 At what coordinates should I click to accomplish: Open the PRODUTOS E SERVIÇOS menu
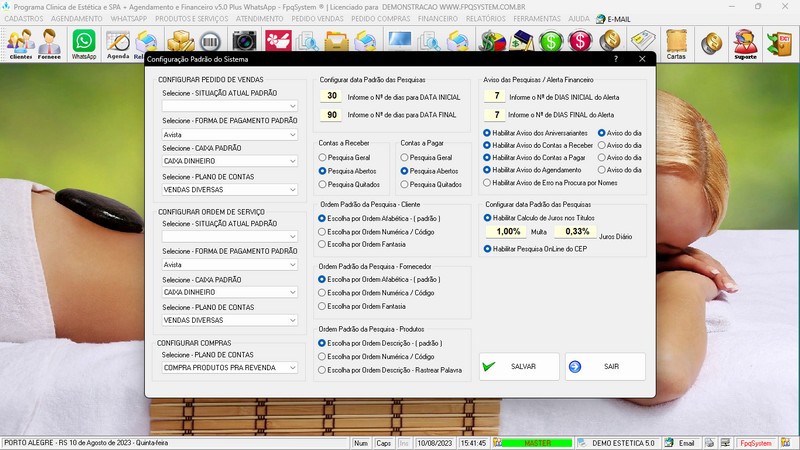(191, 19)
